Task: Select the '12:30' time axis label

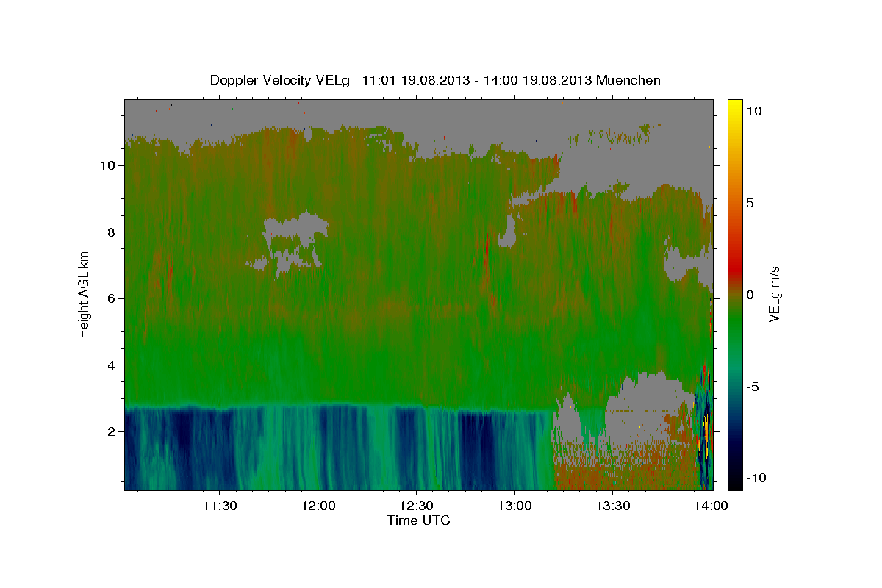Action: (416, 506)
